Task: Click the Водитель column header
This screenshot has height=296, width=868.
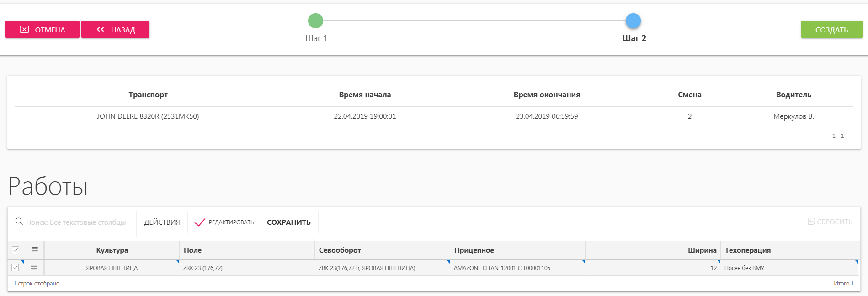Action: click(793, 95)
